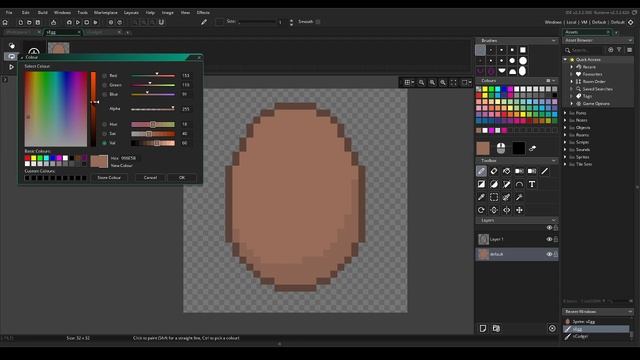
Task: Select the Rotate tool in Toolbox
Action: pyautogui.click(x=481, y=210)
